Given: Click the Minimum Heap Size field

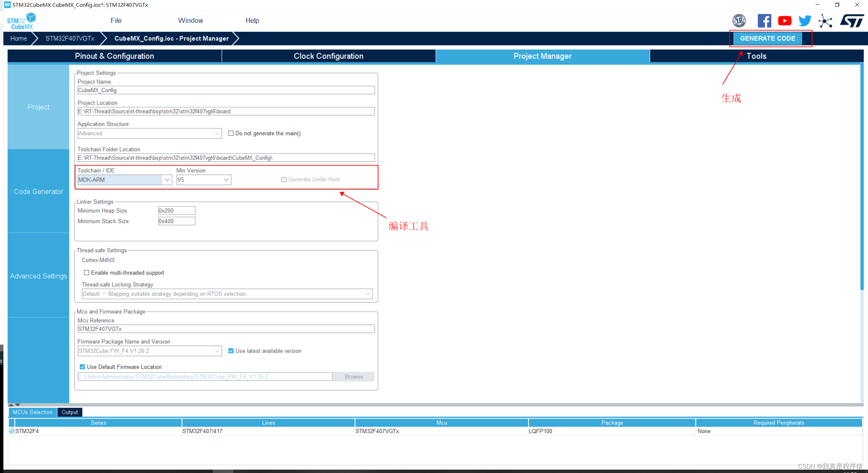Looking at the screenshot, I should 177,211.
